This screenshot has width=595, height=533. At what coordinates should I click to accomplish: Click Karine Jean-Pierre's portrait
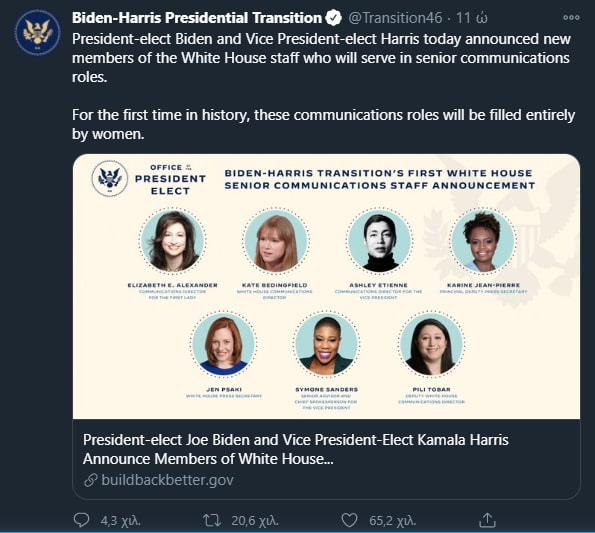[483, 241]
